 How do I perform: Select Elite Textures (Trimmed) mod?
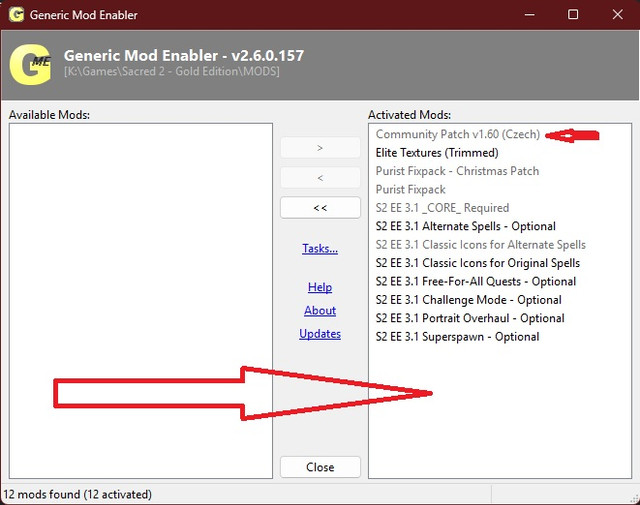point(437,153)
